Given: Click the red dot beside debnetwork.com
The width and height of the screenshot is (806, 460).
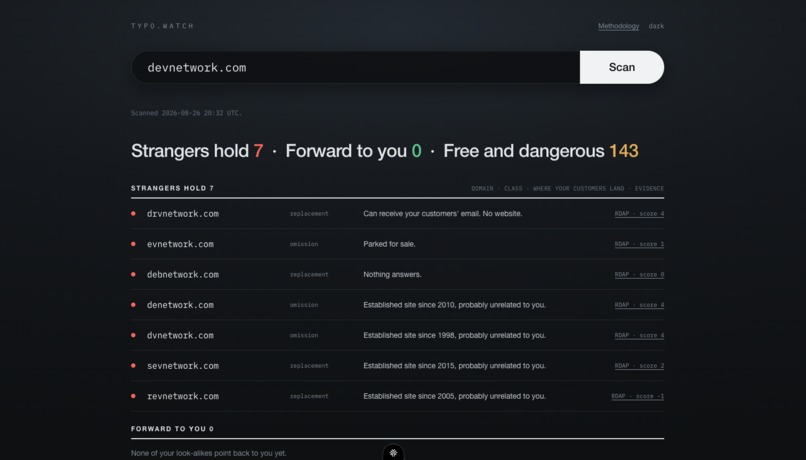Looking at the screenshot, I should point(134,274).
